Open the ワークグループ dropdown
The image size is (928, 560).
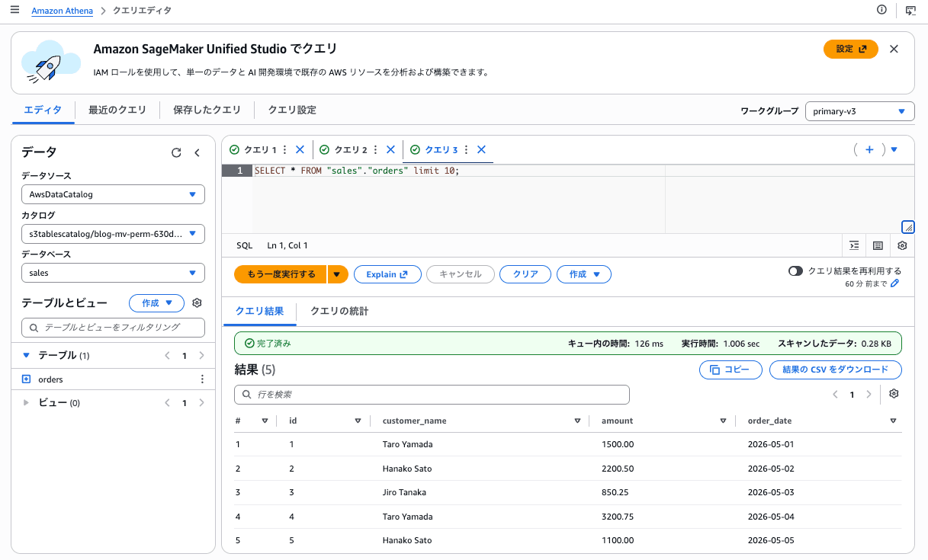(x=859, y=111)
